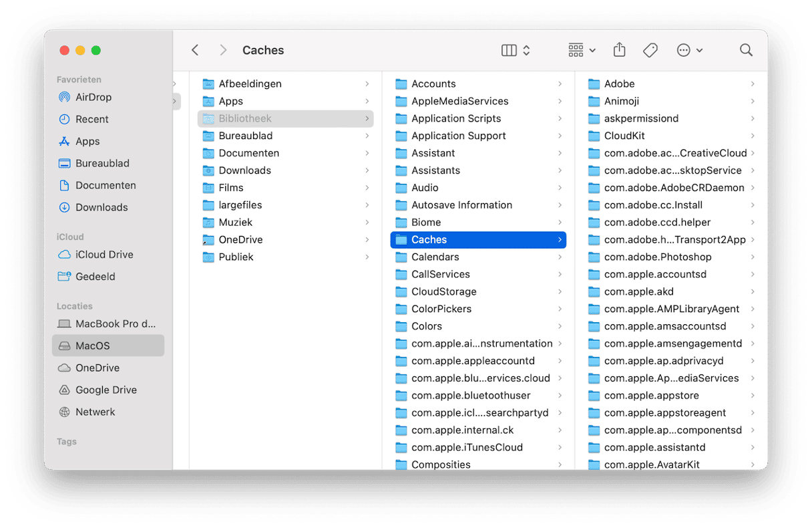Expand Application Support chevron
812x528 pixels.
click(560, 136)
